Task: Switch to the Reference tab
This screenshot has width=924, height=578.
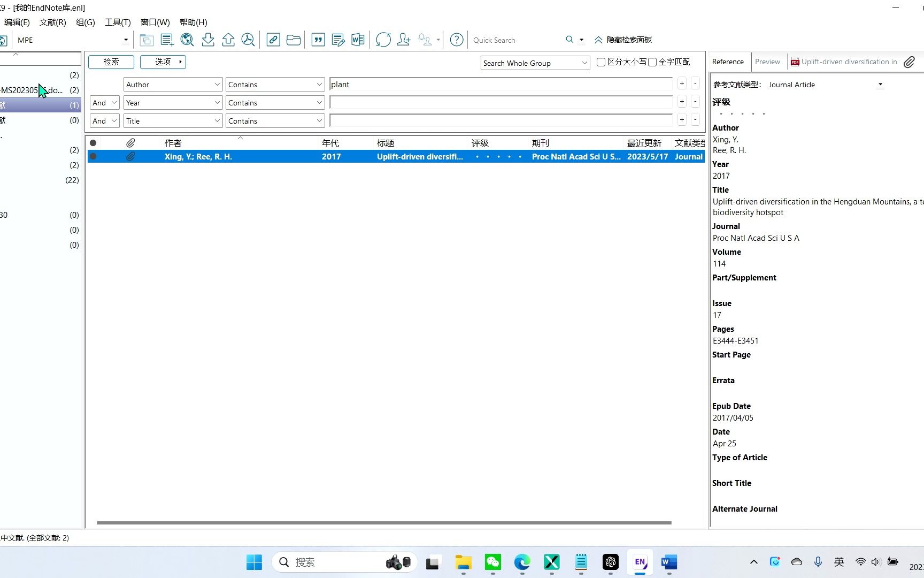Action: pos(728,62)
